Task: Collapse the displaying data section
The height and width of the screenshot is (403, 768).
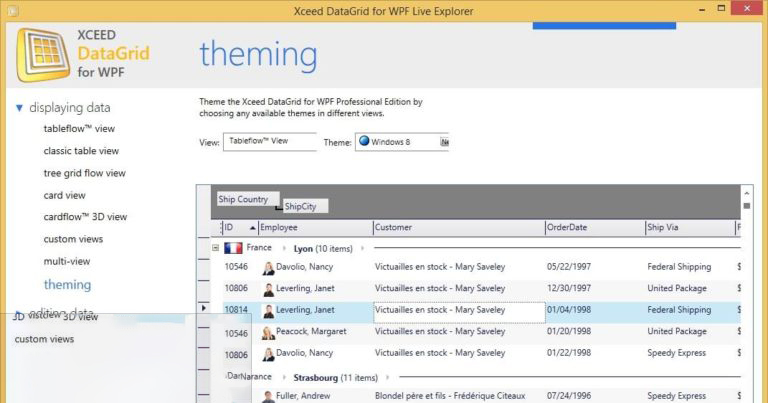Action: pos(19,108)
